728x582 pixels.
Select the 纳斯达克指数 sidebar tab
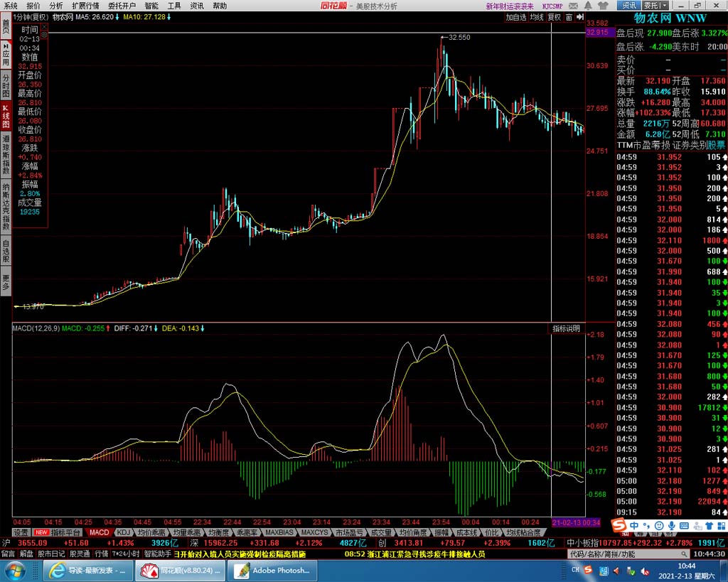click(6, 206)
